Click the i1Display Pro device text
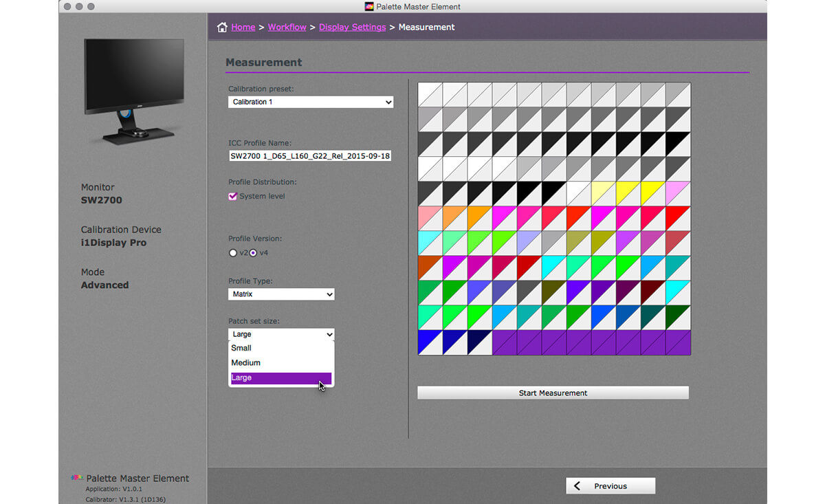This screenshot has width=825, height=504. click(113, 243)
